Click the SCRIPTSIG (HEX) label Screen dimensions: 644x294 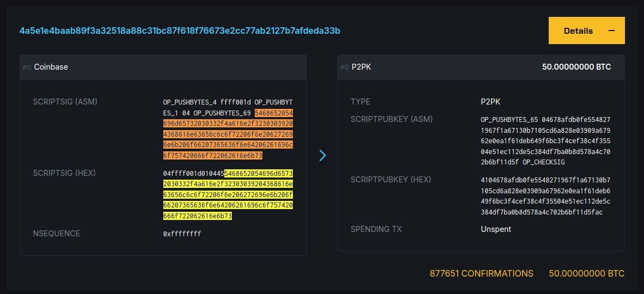[x=64, y=173]
